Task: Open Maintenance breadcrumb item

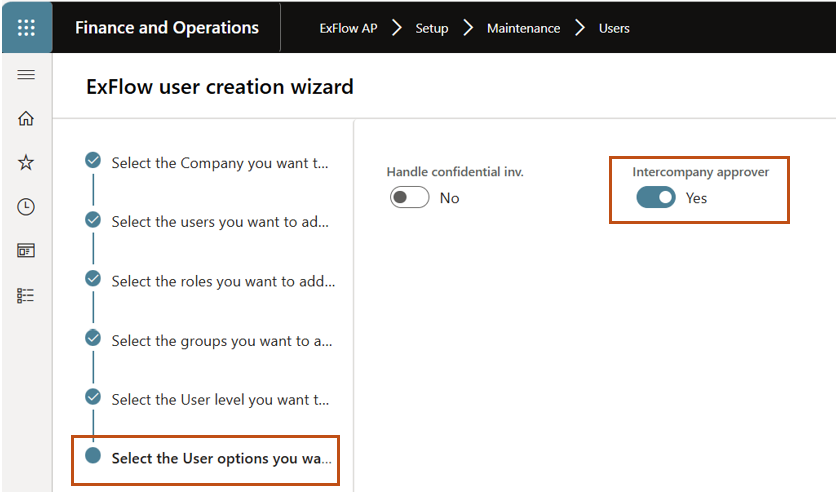Action: point(523,28)
